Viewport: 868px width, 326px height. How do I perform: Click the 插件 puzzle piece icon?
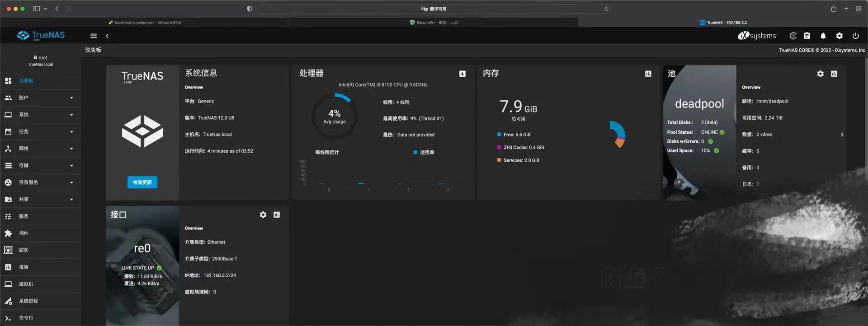tap(8, 233)
